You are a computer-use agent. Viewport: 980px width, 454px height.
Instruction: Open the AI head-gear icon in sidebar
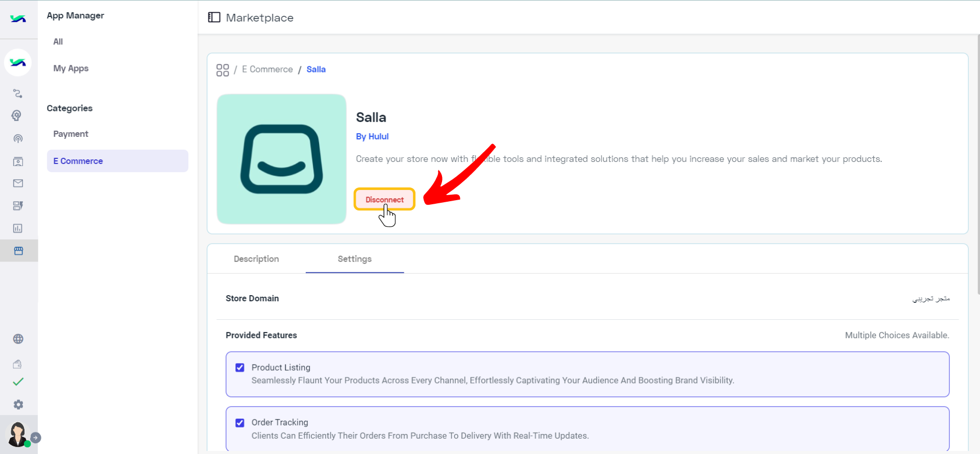(x=17, y=115)
